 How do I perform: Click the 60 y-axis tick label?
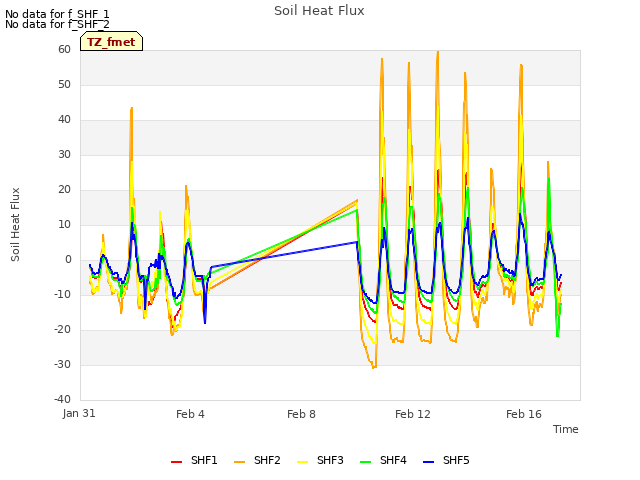64,50
